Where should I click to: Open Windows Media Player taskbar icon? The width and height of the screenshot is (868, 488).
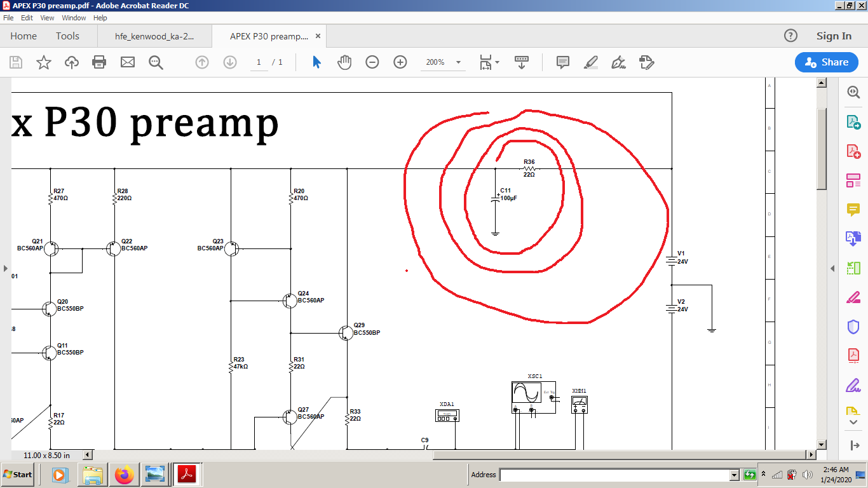[x=59, y=475]
